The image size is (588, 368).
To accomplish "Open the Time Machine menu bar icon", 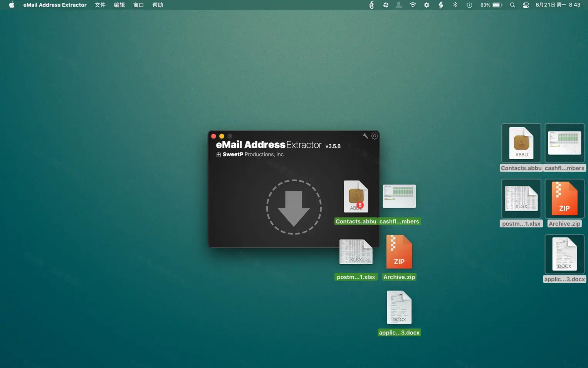I will click(x=469, y=5).
